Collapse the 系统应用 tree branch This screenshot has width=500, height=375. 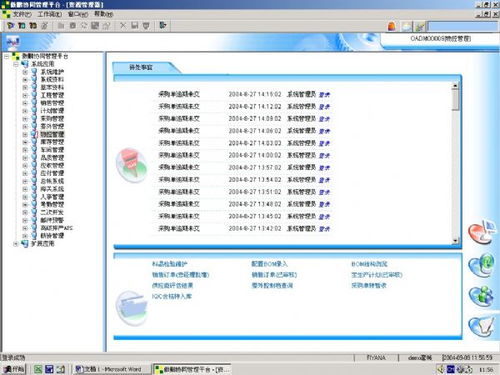point(16,64)
